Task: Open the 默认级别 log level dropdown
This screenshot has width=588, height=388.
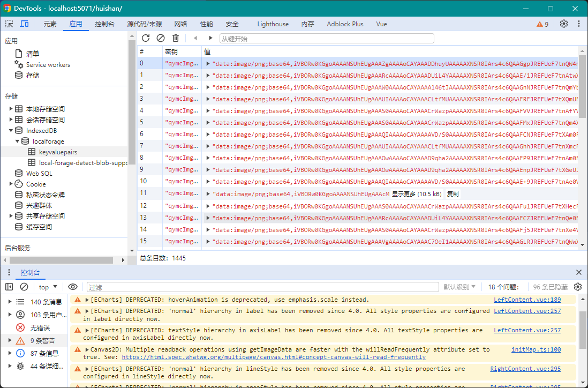Action: pyautogui.click(x=459, y=287)
